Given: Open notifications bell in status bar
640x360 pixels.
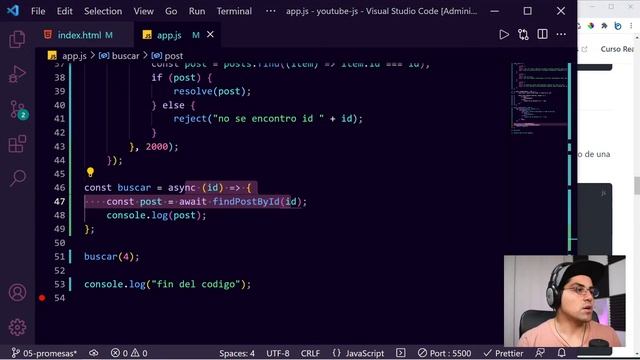Looking at the screenshot, I should point(562,353).
